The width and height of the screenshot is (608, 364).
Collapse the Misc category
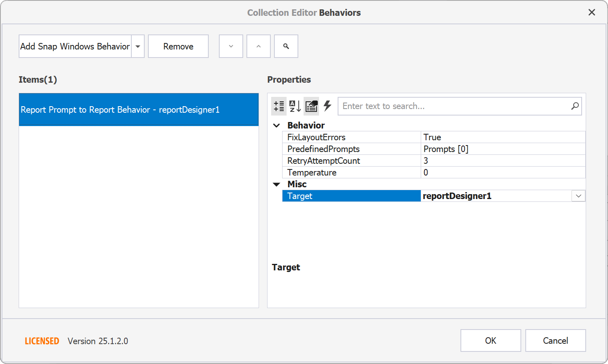click(x=276, y=184)
